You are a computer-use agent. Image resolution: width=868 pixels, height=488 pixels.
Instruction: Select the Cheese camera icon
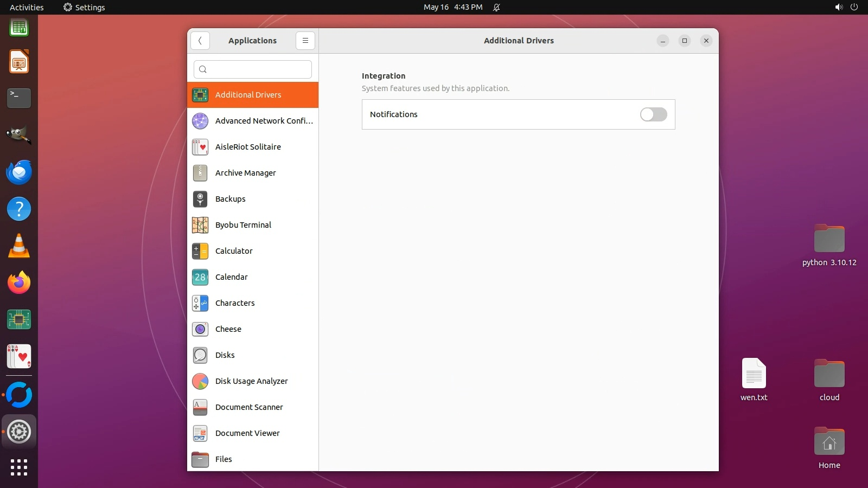tap(200, 329)
